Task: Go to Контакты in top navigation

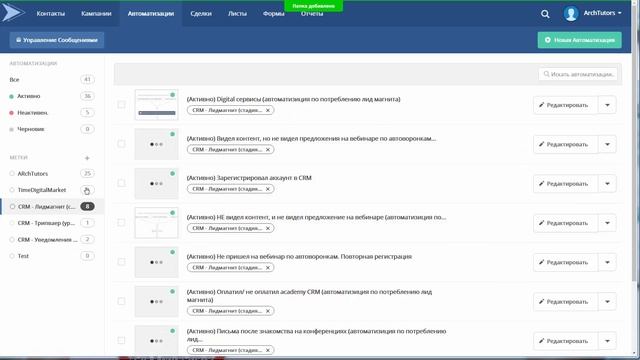Action: (x=51, y=14)
